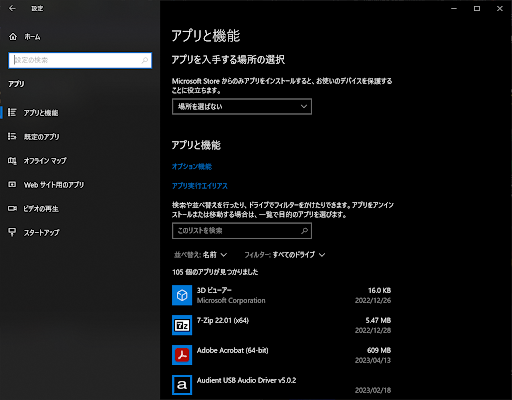This screenshot has width=512, height=400.
Task: Go to アプリと機能 in the sidebar
Action: pyautogui.click(x=41, y=113)
